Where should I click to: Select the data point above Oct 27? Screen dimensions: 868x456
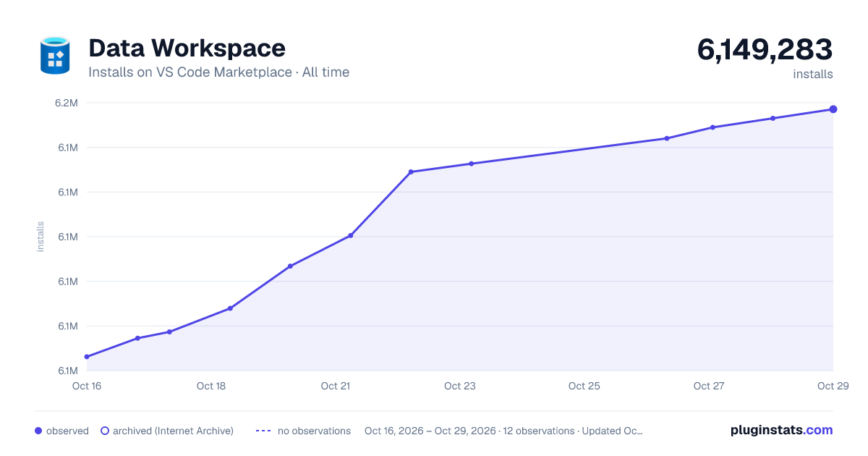712,127
